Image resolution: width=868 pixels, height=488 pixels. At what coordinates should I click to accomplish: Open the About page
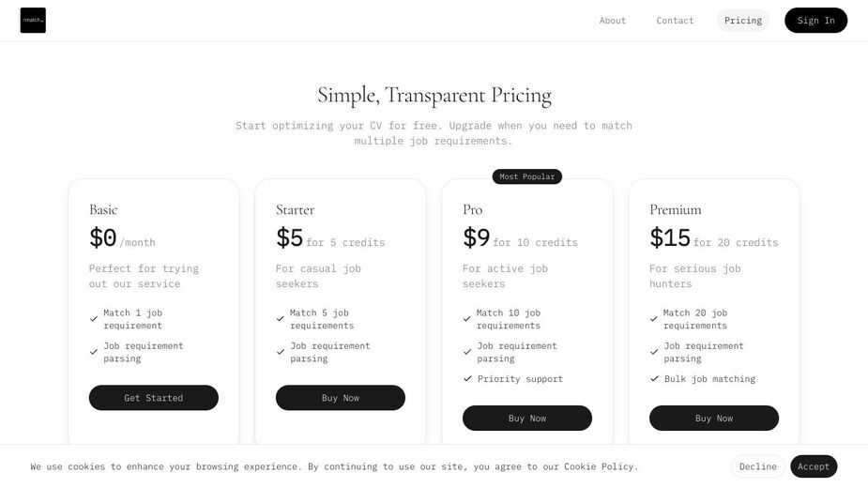point(613,21)
